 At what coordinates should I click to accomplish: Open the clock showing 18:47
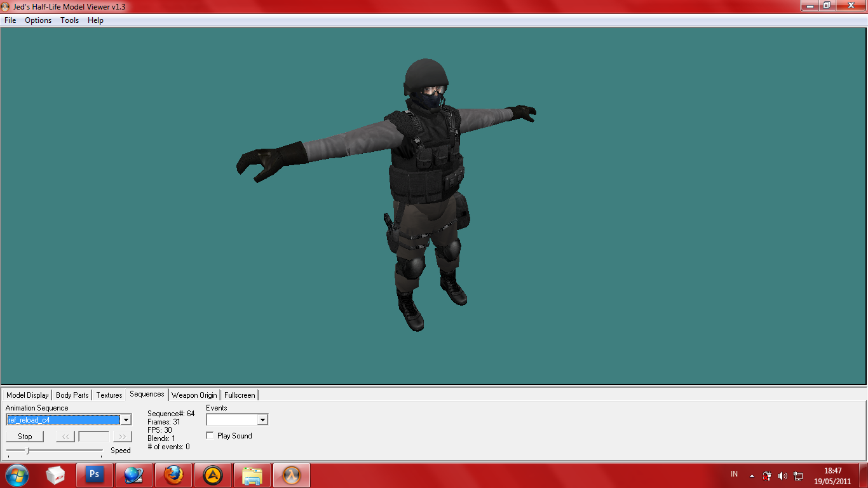click(832, 475)
